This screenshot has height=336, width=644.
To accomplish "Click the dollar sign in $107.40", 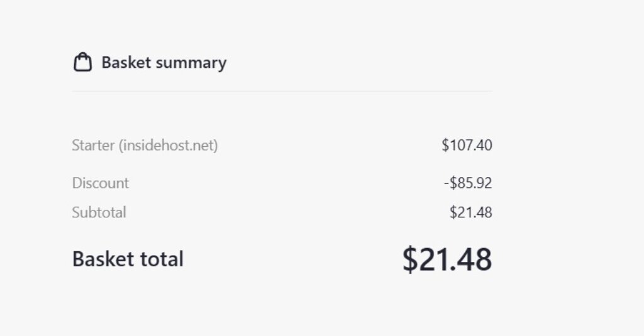I will pyautogui.click(x=445, y=146).
